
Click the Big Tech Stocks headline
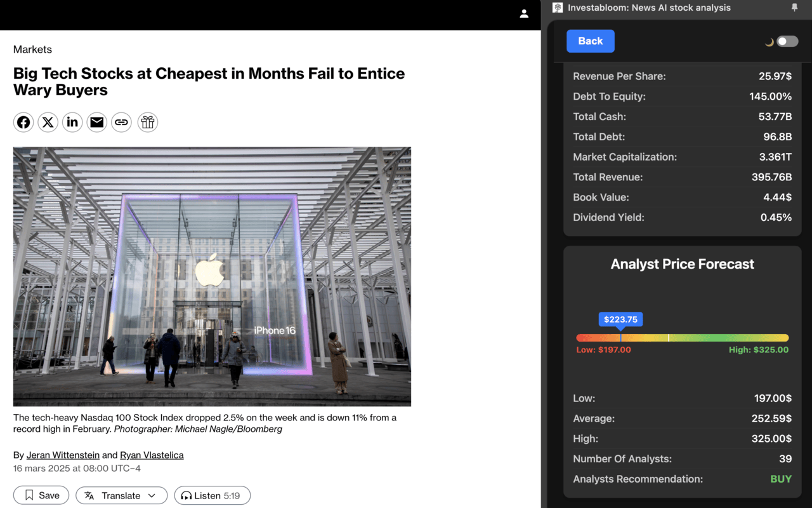pyautogui.click(x=209, y=82)
